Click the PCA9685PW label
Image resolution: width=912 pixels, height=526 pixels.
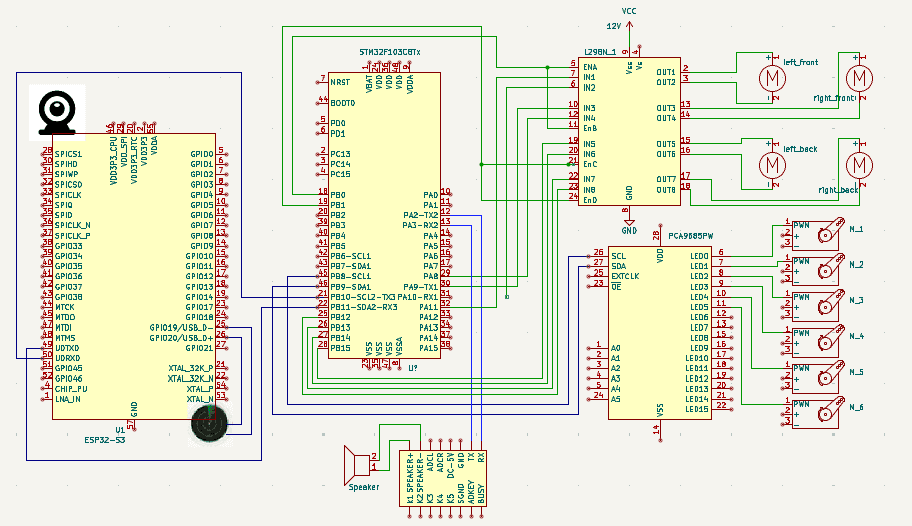coord(690,236)
